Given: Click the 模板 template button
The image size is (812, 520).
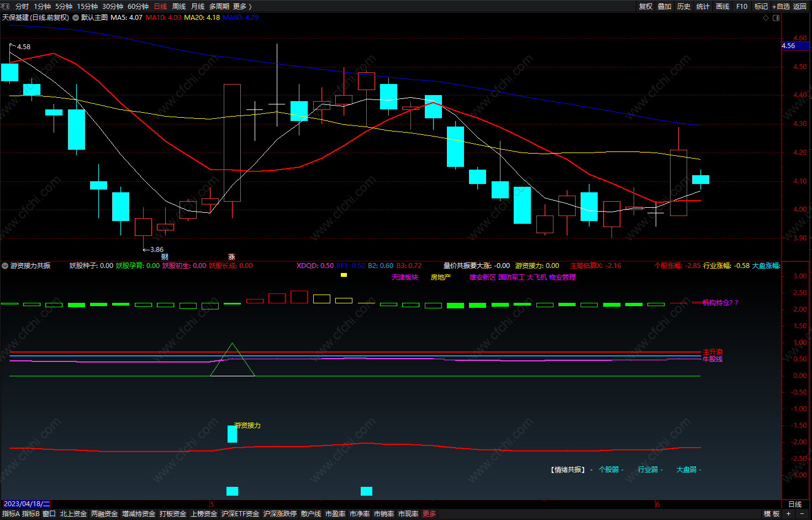Looking at the screenshot, I should click(772, 514).
